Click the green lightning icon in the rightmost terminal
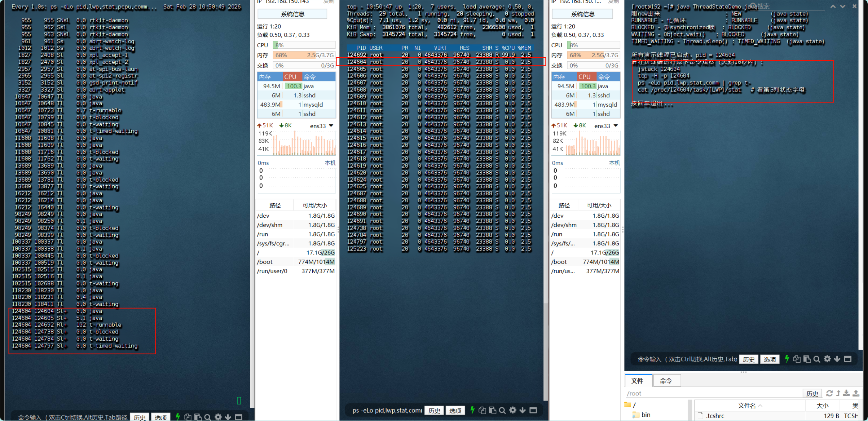The image size is (868, 421). click(x=787, y=359)
